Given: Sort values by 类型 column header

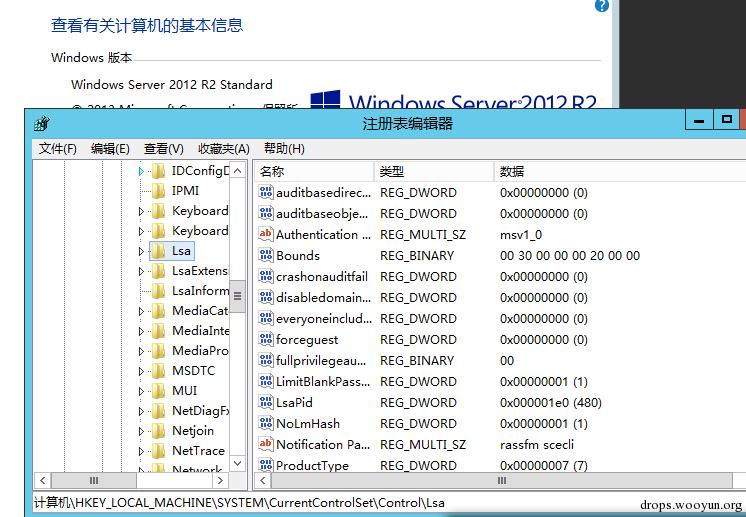Looking at the screenshot, I should point(434,172).
